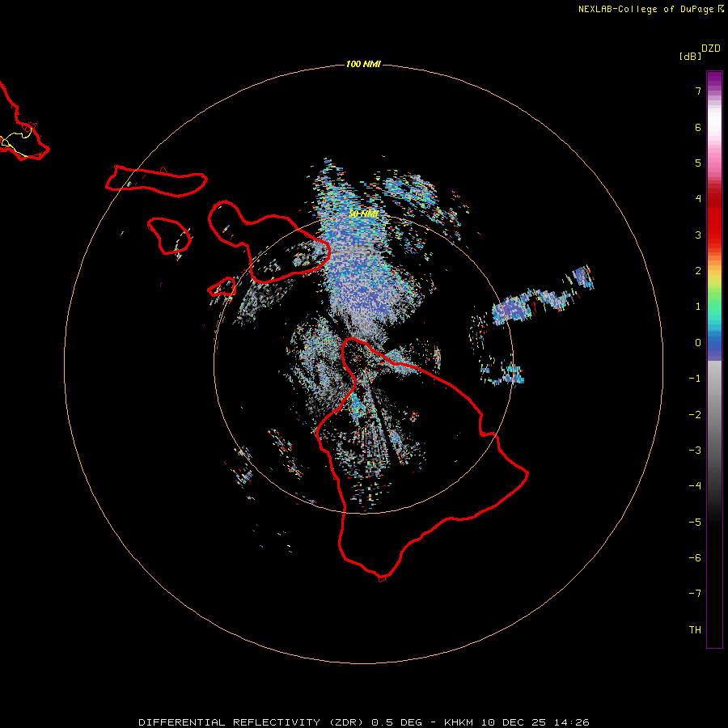The height and width of the screenshot is (728, 728).
Task: Click the color scale value 2
Action: point(698,271)
